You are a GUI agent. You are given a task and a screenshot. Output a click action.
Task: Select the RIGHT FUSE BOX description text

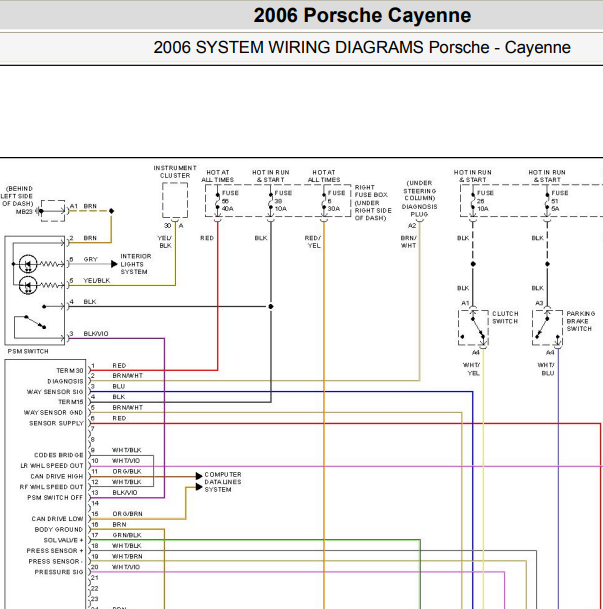point(373,202)
